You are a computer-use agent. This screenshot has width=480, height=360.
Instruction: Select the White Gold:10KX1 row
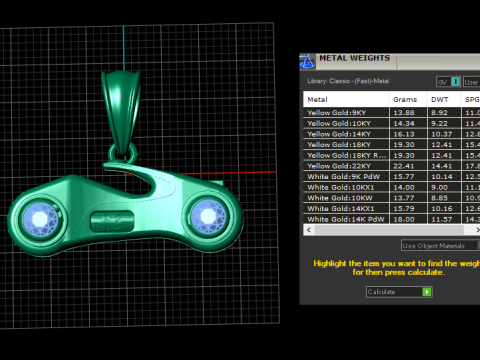tap(392, 187)
